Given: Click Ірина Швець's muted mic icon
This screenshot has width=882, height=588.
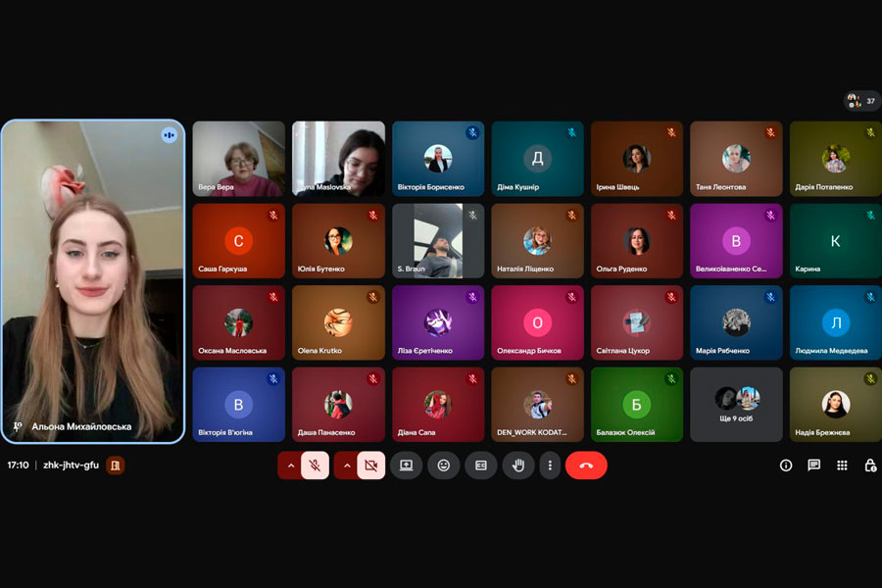Looking at the screenshot, I should pos(671,133).
